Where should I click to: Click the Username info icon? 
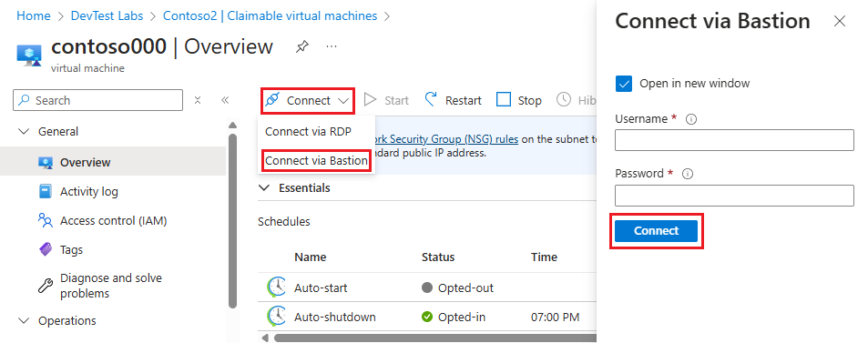tap(691, 119)
